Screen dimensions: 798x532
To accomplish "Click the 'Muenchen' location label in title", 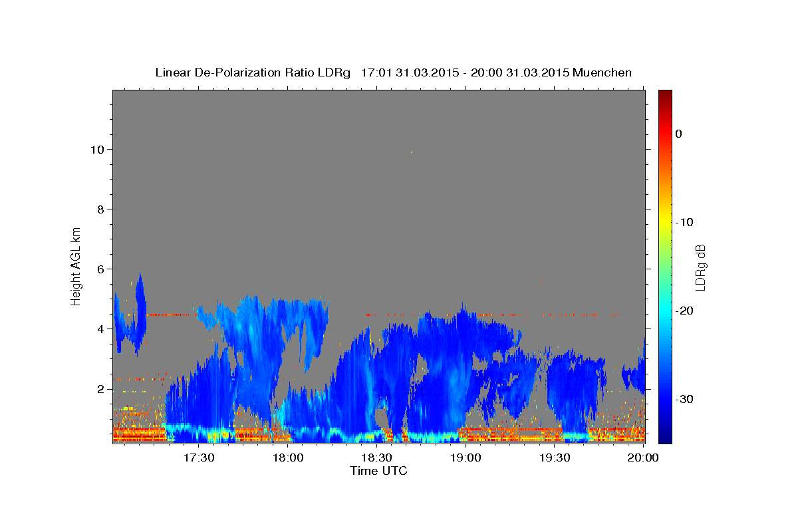I will click(x=602, y=72).
